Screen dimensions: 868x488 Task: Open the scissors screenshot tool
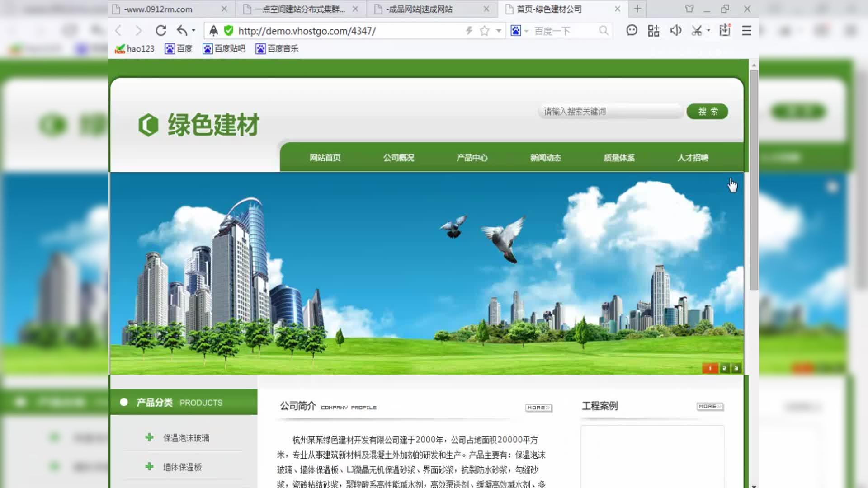pyautogui.click(x=697, y=31)
